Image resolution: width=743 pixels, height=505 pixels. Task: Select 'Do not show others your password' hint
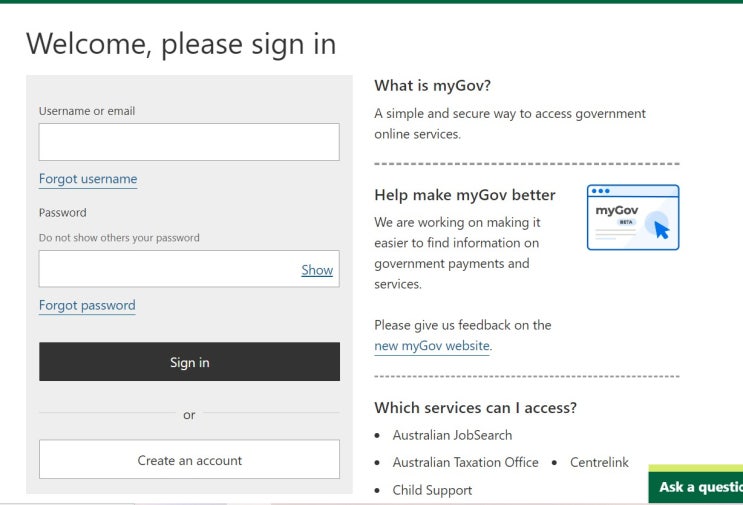click(x=119, y=238)
